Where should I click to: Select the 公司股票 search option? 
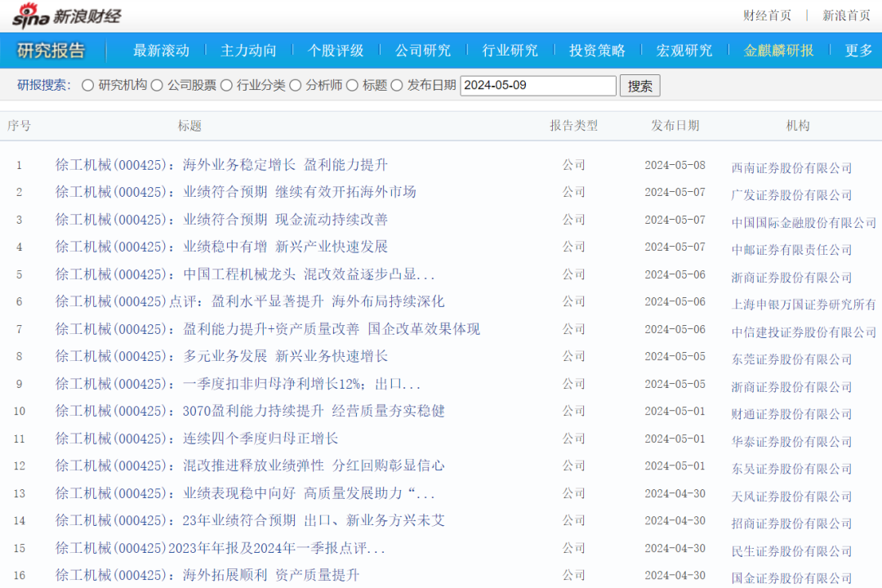(x=157, y=86)
